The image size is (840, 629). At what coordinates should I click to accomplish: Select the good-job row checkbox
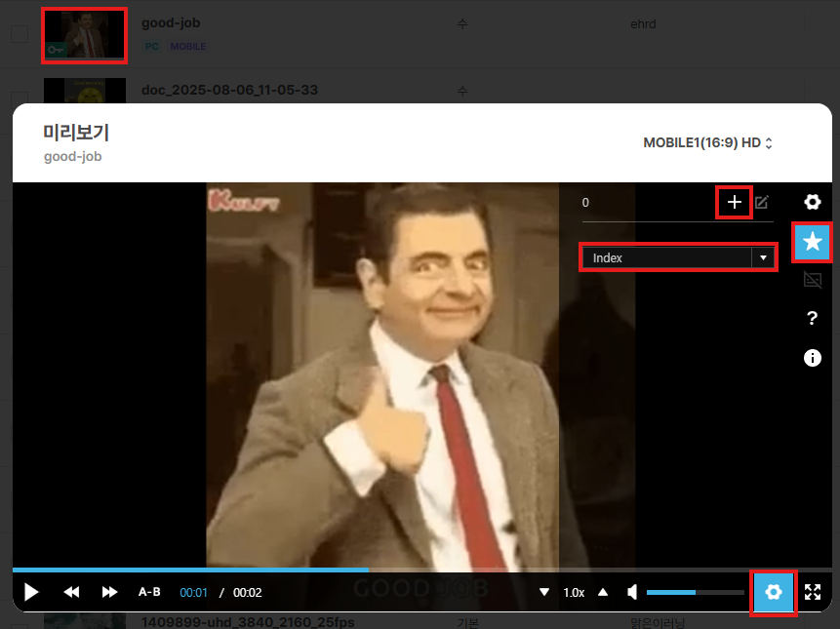point(20,34)
